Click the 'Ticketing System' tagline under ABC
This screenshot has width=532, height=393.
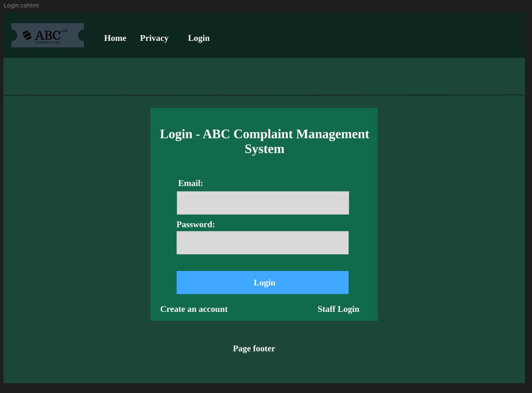pos(47,42)
